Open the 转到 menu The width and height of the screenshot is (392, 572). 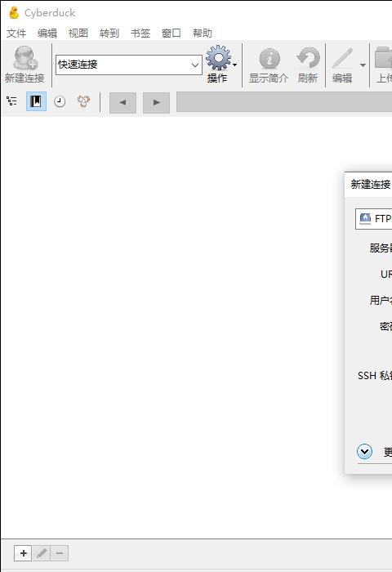(109, 34)
